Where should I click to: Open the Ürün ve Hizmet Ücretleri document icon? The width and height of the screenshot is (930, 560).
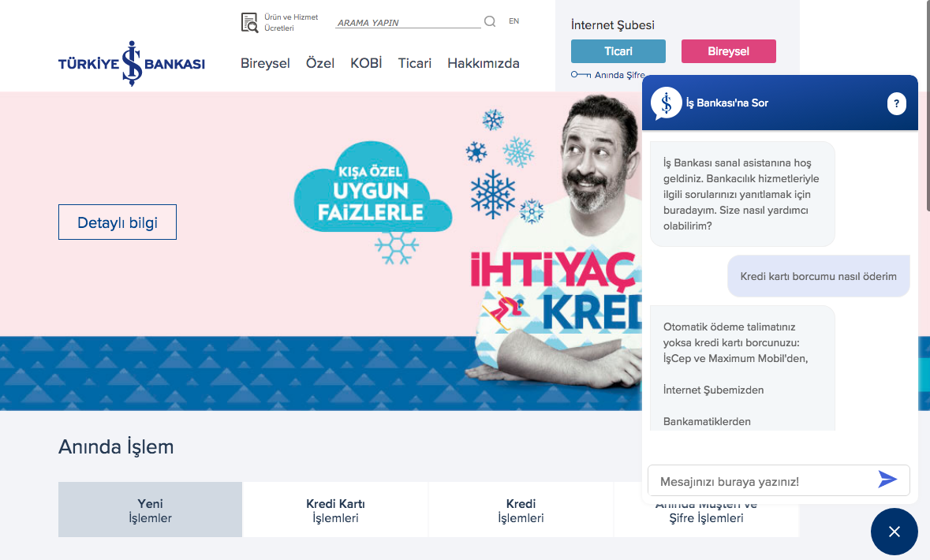[250, 23]
